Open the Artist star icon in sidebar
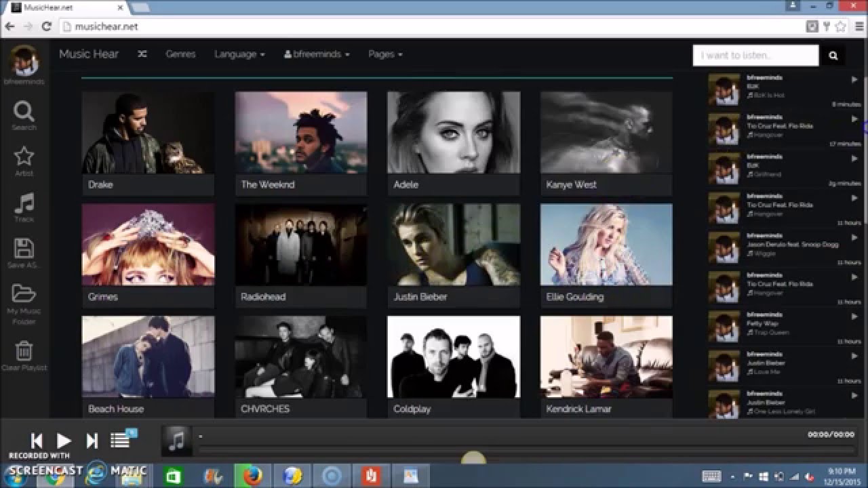868x488 pixels. pos(24,157)
